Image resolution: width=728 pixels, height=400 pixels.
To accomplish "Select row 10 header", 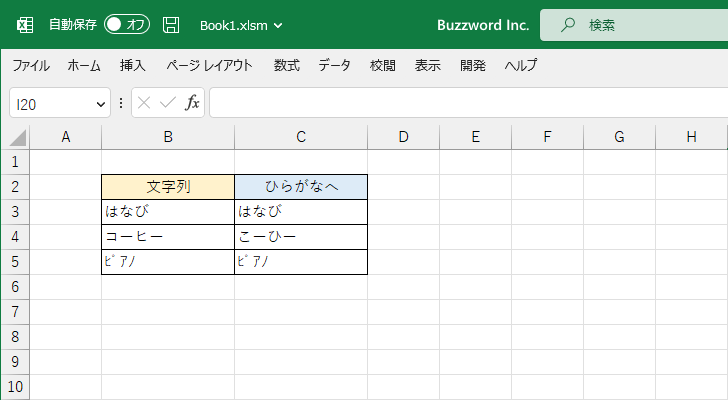I will click(15, 387).
